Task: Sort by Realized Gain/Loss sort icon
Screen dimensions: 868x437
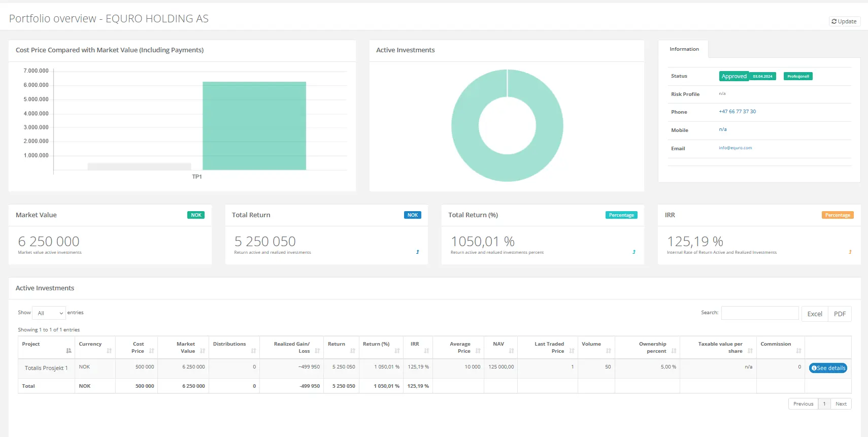Action: click(x=317, y=351)
